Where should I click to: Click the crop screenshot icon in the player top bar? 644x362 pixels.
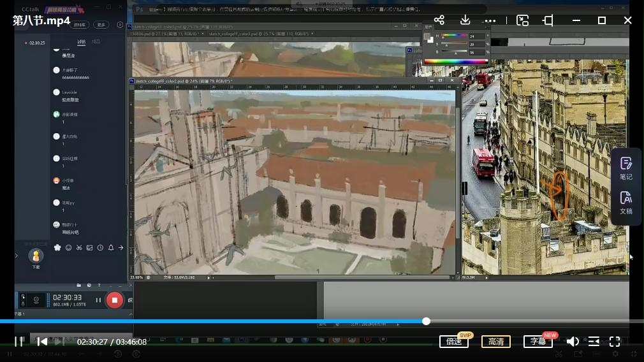pos(548,20)
